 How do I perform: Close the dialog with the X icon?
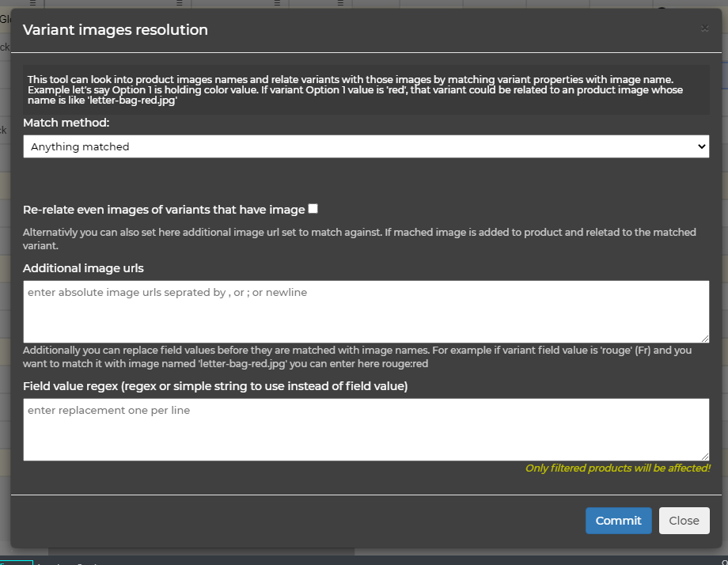click(704, 28)
